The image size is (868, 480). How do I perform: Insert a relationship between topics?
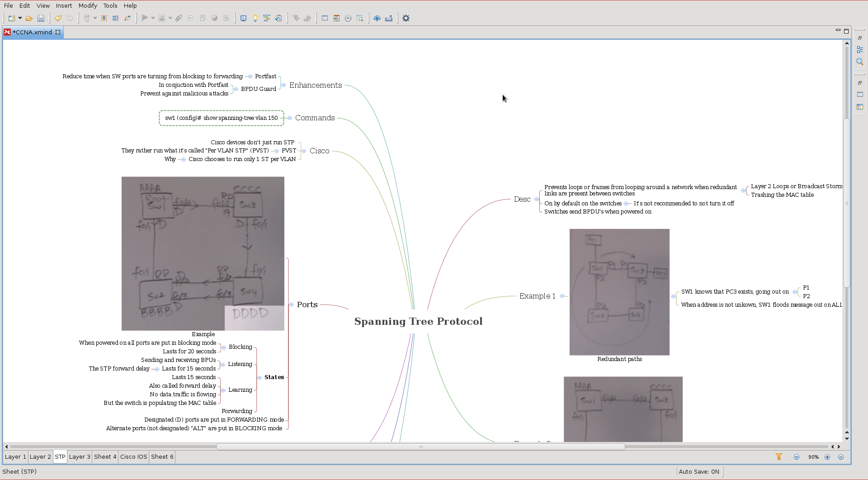[x=127, y=18]
